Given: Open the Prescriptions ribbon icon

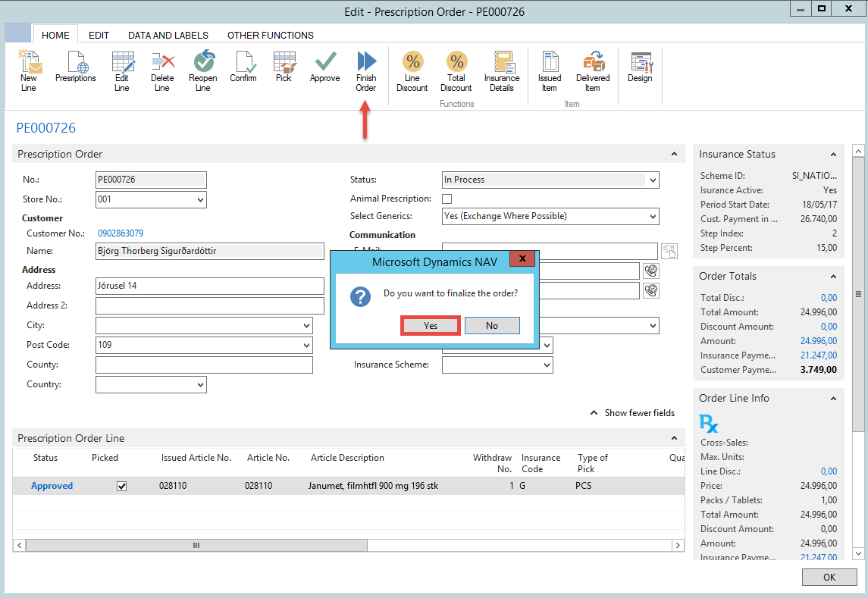Looking at the screenshot, I should [76, 68].
